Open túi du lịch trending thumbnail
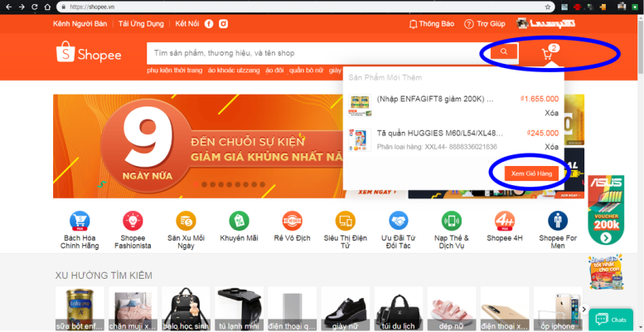Image resolution: width=644 pixels, height=332 pixels. [x=399, y=309]
